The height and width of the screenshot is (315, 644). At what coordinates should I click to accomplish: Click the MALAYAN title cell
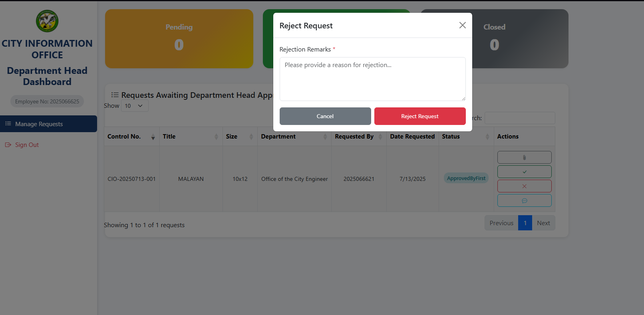pyautogui.click(x=191, y=179)
